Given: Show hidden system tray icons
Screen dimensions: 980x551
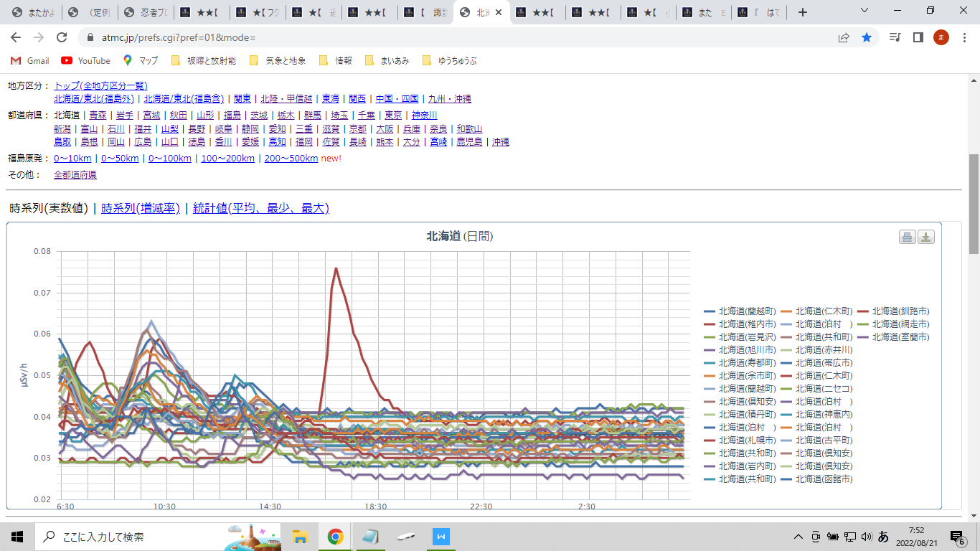Looking at the screenshot, I should pos(798,537).
